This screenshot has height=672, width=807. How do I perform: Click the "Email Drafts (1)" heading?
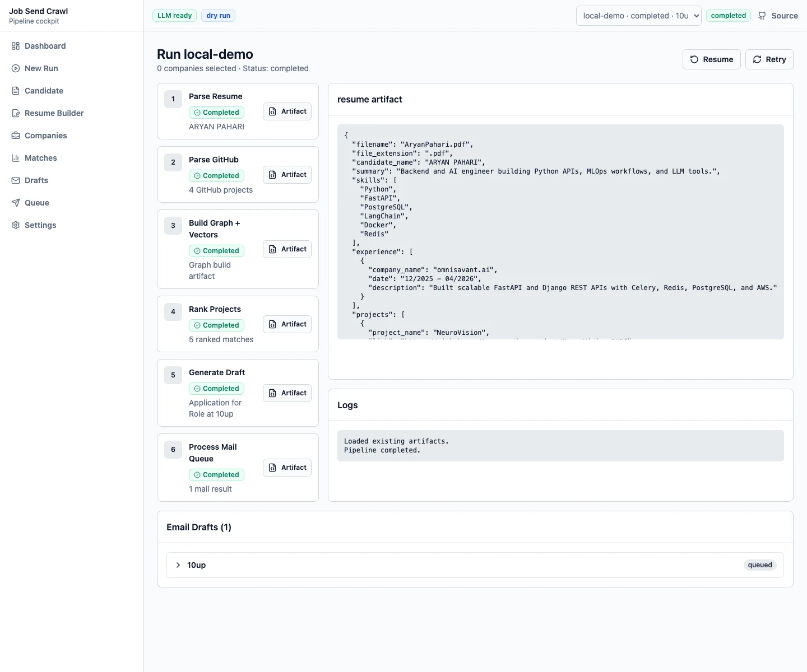pyautogui.click(x=199, y=527)
